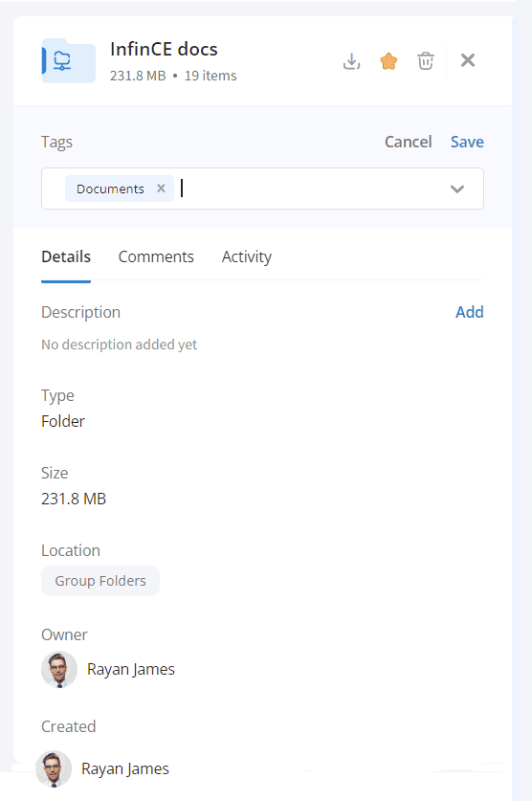This screenshot has width=532, height=801.
Task: Click the InfinCE docs title
Action: click(164, 49)
